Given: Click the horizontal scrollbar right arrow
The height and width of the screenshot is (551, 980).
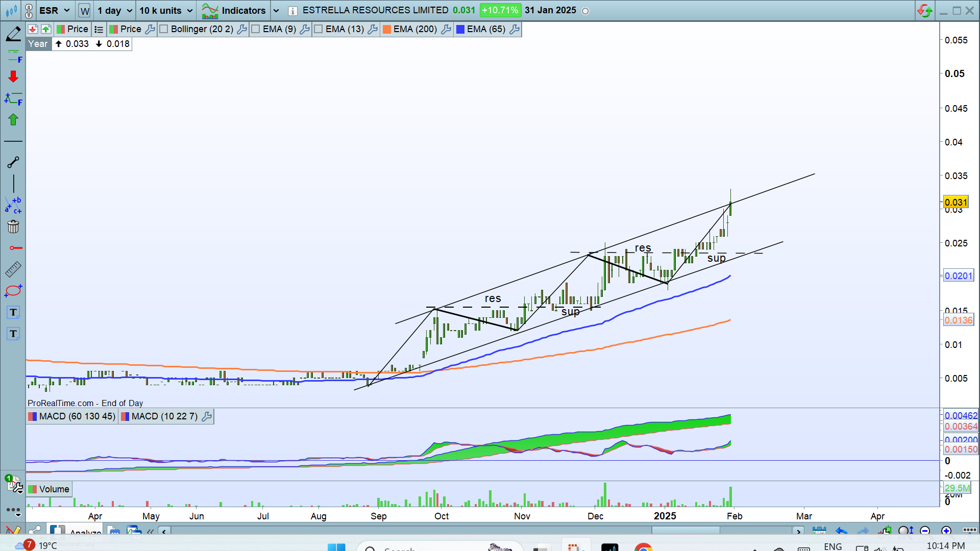Looking at the screenshot, I should tap(799, 532).
